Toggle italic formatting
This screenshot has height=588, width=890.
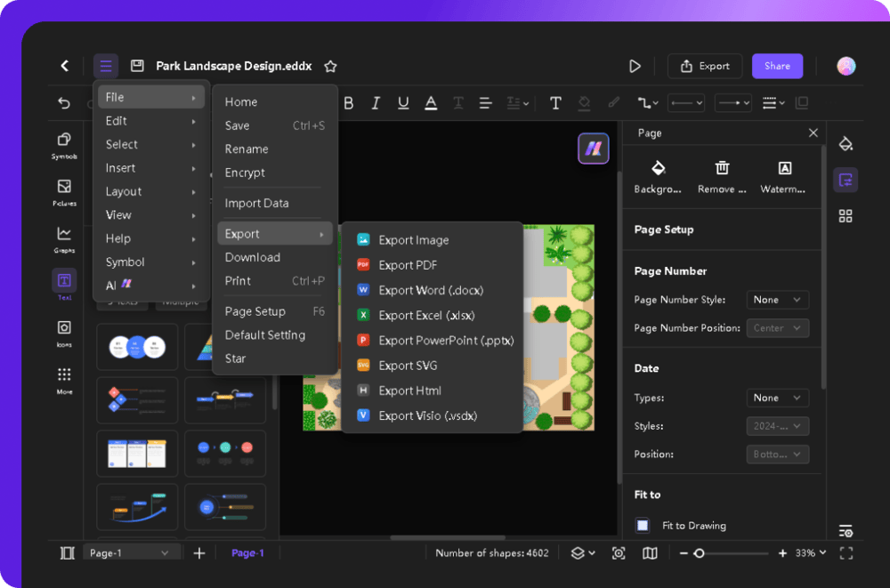[376, 102]
